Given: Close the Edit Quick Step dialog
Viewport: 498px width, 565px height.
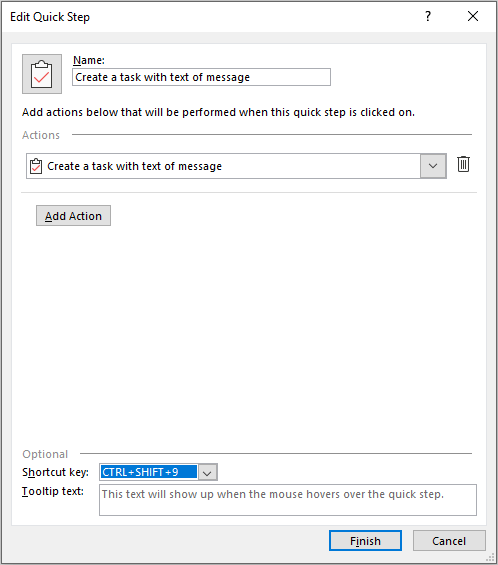Looking at the screenshot, I should (473, 17).
